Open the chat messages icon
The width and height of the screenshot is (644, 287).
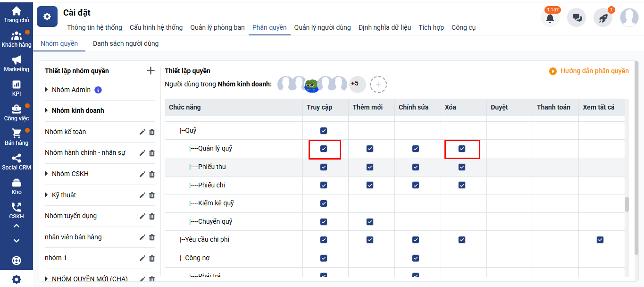tap(577, 18)
